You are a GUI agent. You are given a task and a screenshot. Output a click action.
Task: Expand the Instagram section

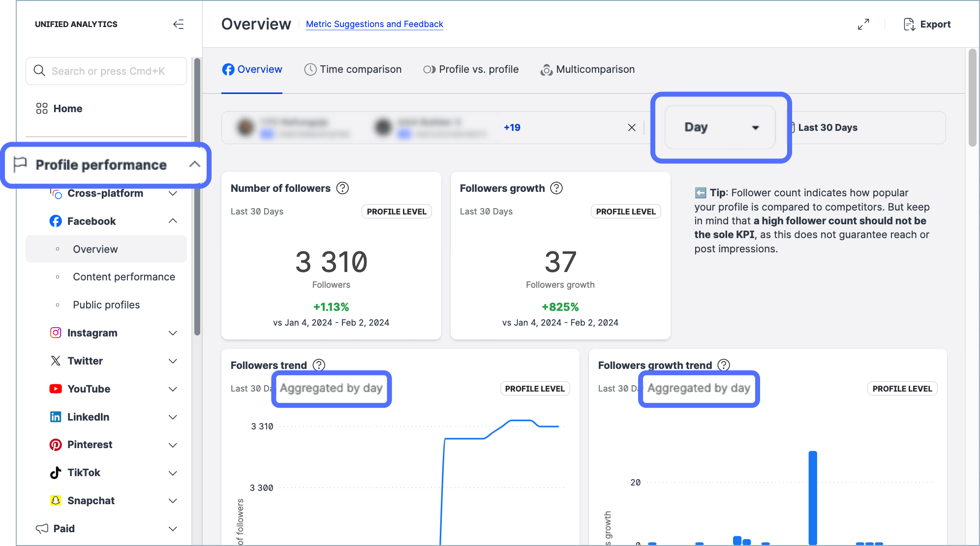pyautogui.click(x=173, y=333)
